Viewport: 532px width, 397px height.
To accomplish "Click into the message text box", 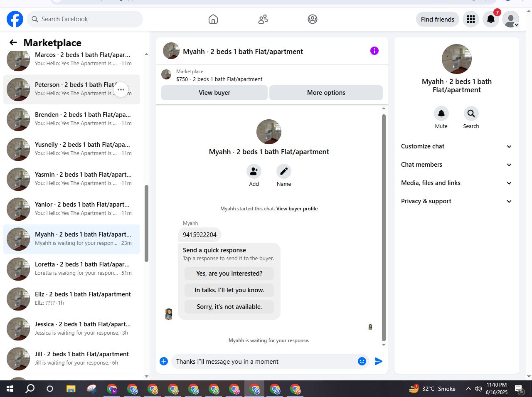I will click(264, 362).
